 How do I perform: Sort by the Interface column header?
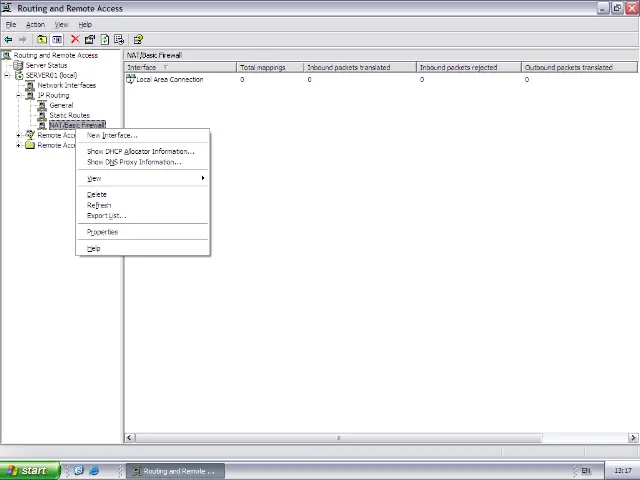(180, 67)
